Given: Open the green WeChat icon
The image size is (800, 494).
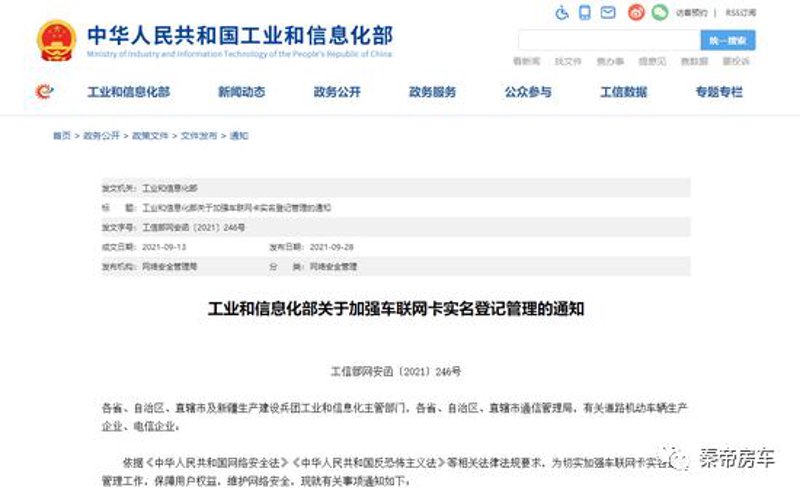Looking at the screenshot, I should coord(659,12).
